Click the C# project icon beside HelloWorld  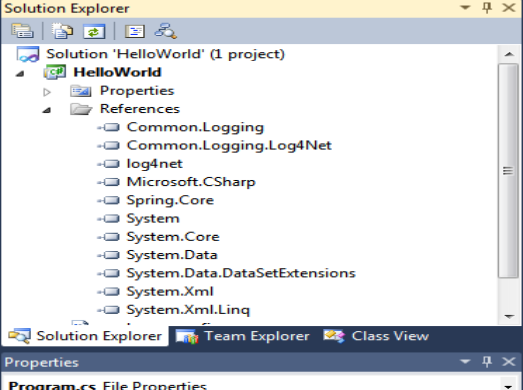coord(55,72)
